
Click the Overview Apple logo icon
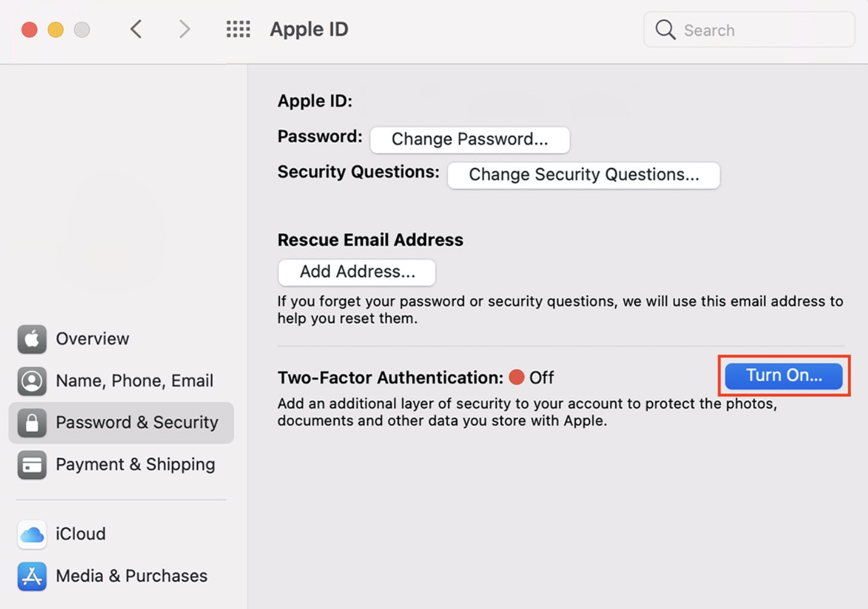(x=32, y=339)
